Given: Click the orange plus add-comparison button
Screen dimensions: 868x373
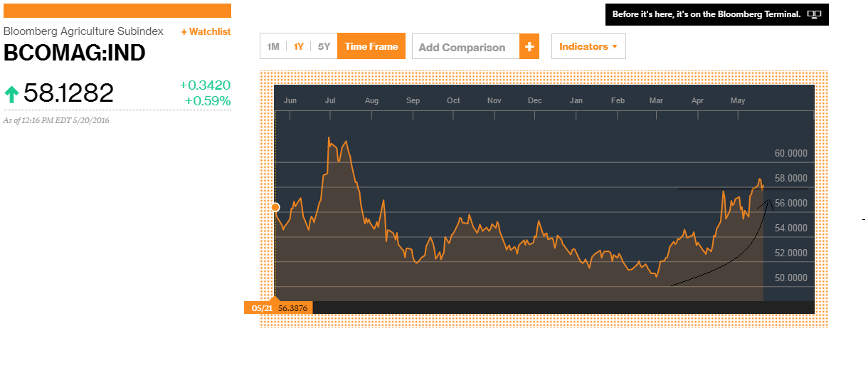Looking at the screenshot, I should 529,47.
